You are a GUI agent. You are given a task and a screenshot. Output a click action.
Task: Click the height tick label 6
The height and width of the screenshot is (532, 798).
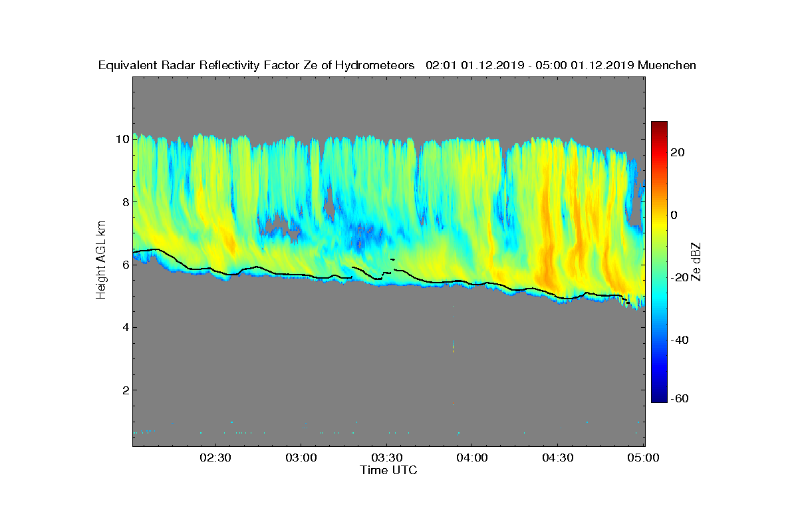124,265
